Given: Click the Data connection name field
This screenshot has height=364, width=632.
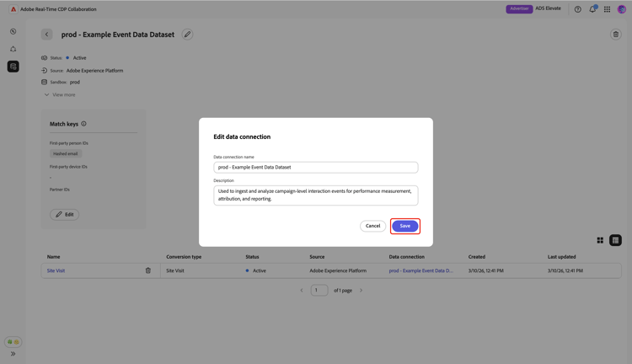Looking at the screenshot, I should click(x=316, y=168).
